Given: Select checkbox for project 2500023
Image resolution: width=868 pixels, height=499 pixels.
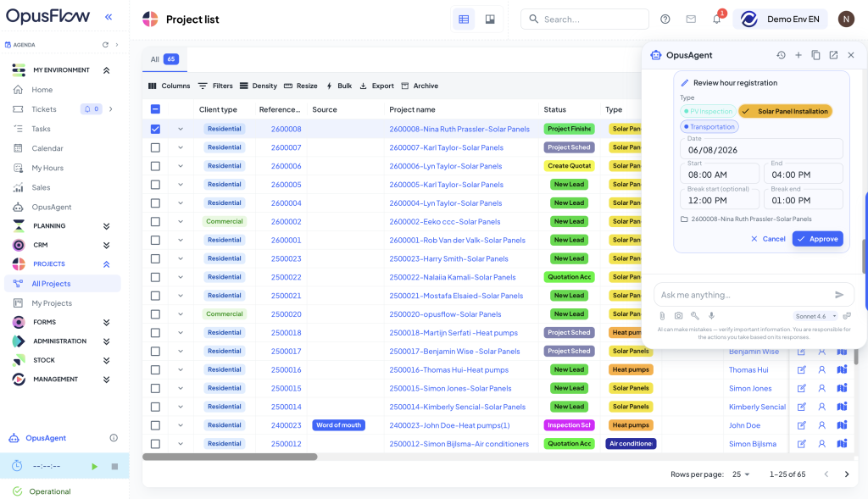Looking at the screenshot, I should point(156,258).
